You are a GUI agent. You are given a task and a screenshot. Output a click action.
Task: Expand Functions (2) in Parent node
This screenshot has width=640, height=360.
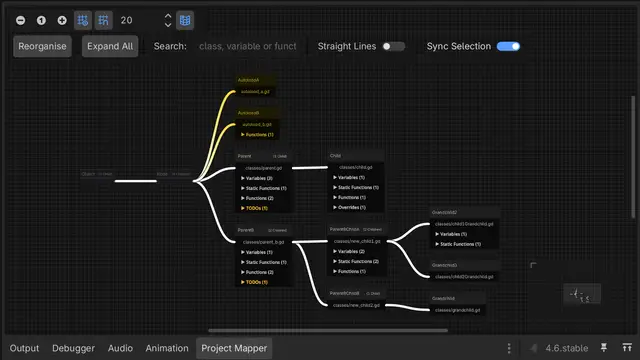pos(258,198)
